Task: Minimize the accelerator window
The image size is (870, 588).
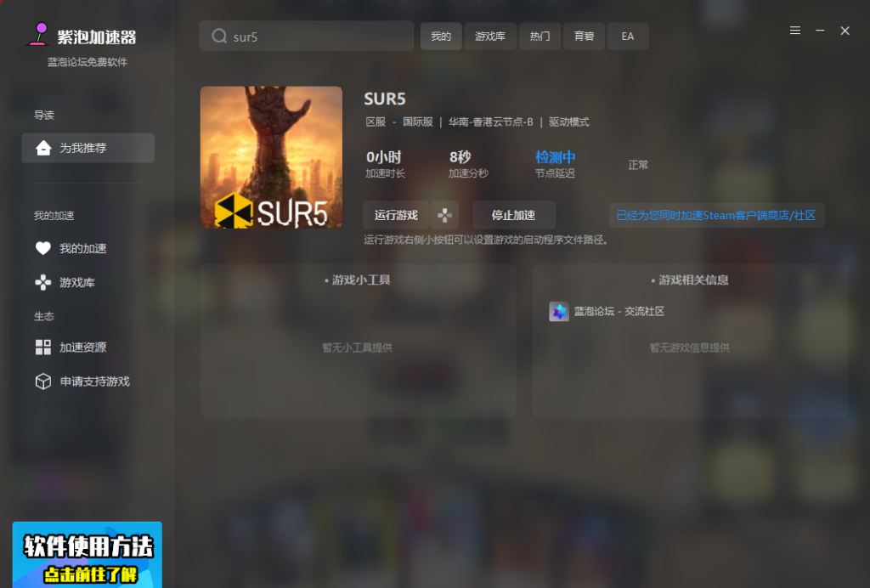Action: 820,31
